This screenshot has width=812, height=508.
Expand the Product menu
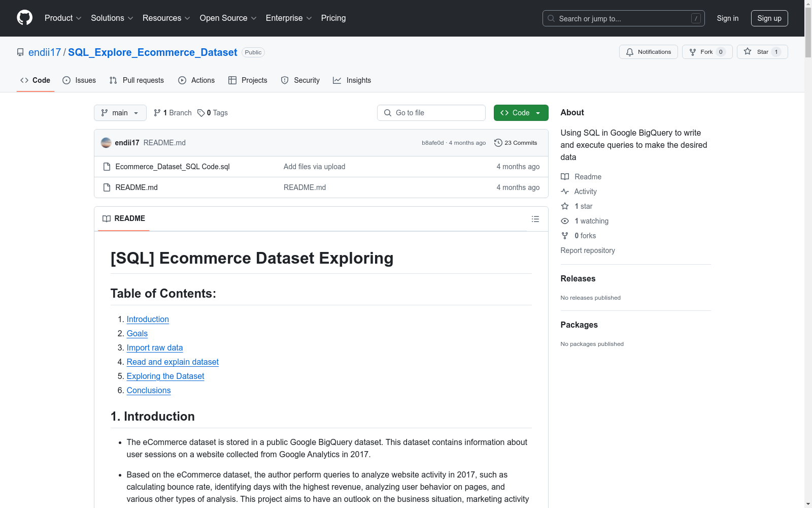[x=63, y=18]
